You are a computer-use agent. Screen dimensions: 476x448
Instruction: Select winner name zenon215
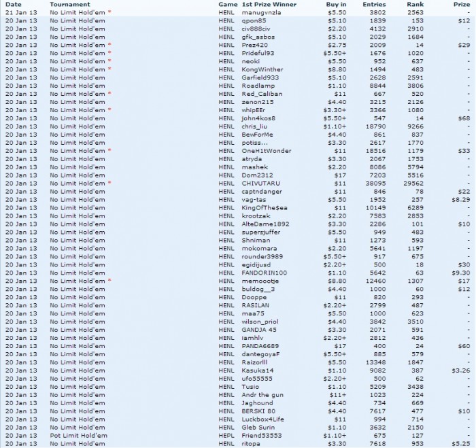pyautogui.click(x=258, y=102)
